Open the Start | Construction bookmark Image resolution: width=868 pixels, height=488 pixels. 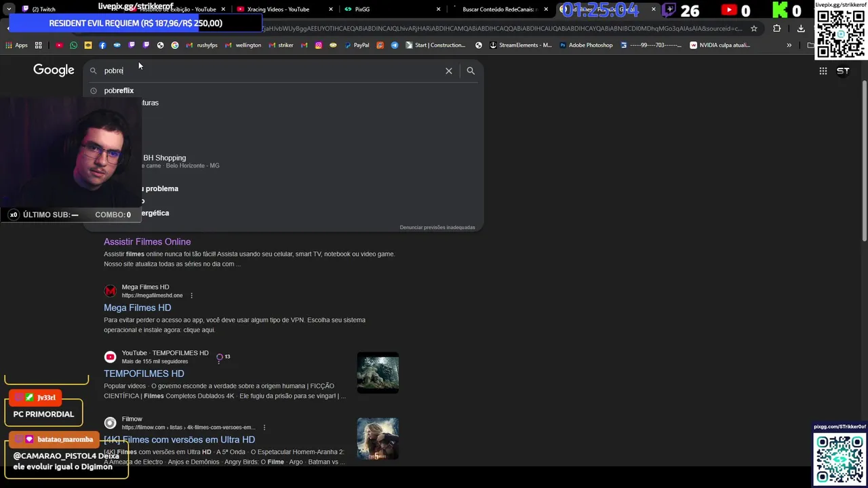435,45
